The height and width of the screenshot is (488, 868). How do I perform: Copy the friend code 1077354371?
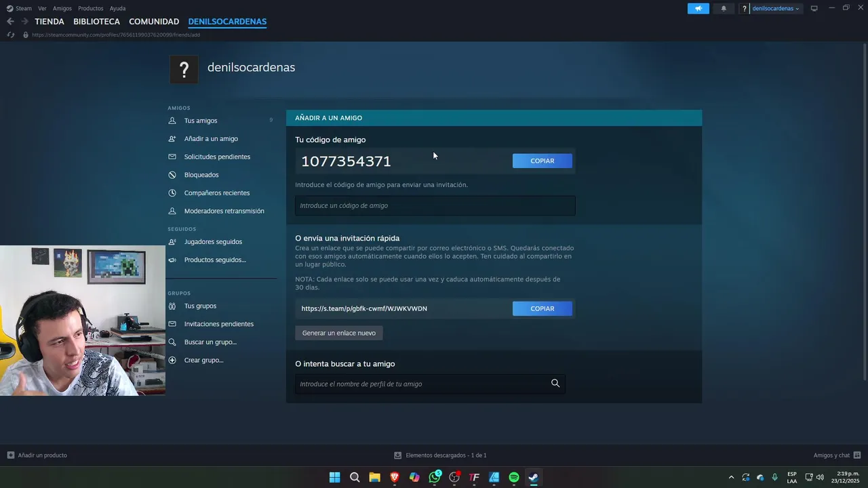542,161
